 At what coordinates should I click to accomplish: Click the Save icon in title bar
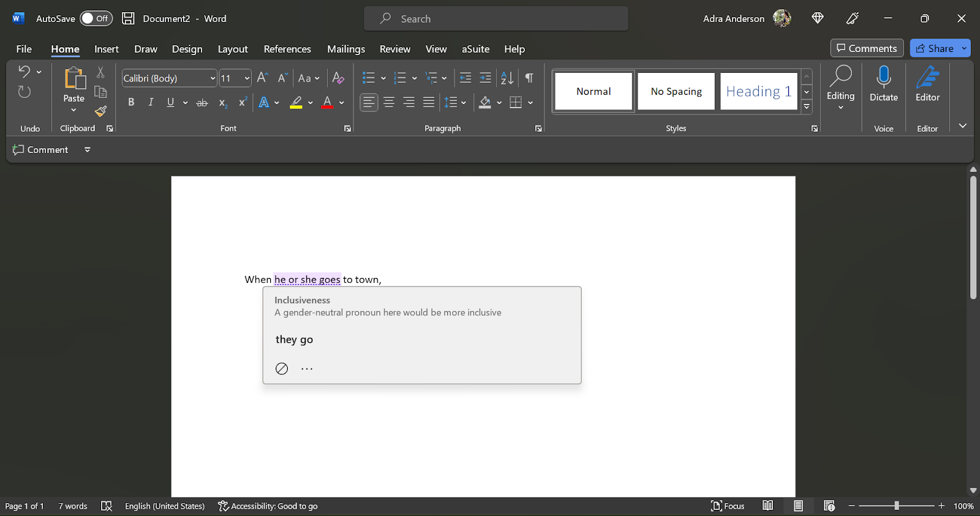128,18
